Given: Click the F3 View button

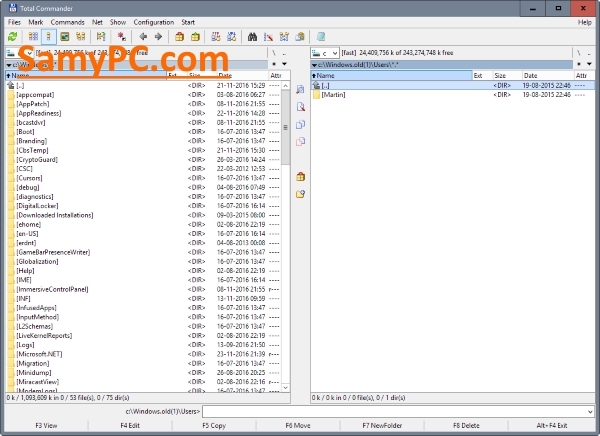Looking at the screenshot, I should coord(46,426).
